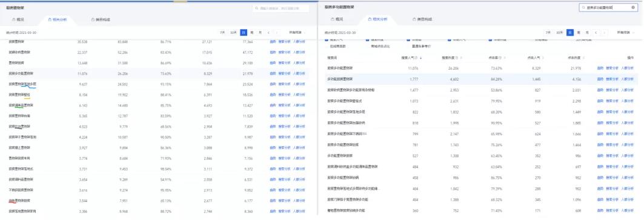The width and height of the screenshot is (644, 220).
Task: Click the sort icon next to 点击热度 column header
Action: coord(583,58)
